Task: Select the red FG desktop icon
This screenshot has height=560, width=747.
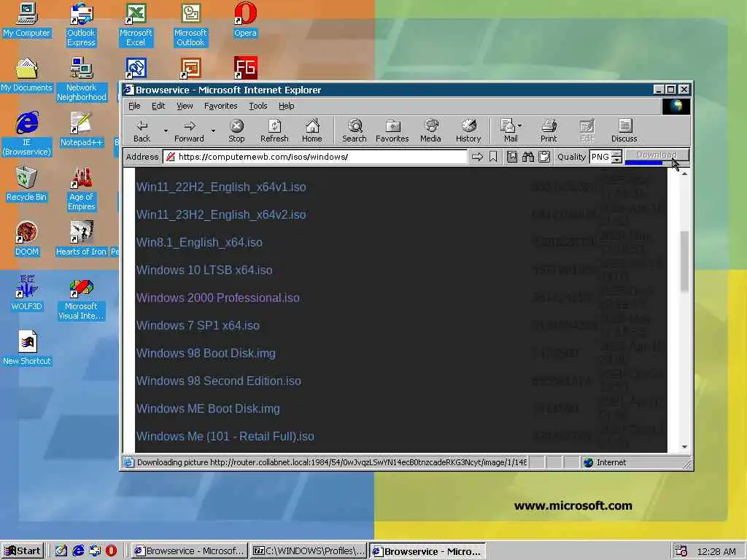Action: 245,68
